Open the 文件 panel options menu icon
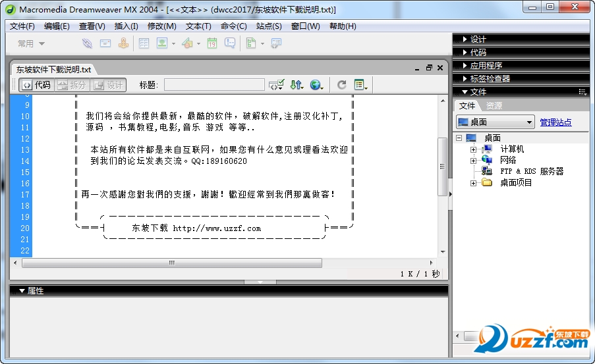The width and height of the screenshot is (595, 364). pyautogui.click(x=582, y=91)
